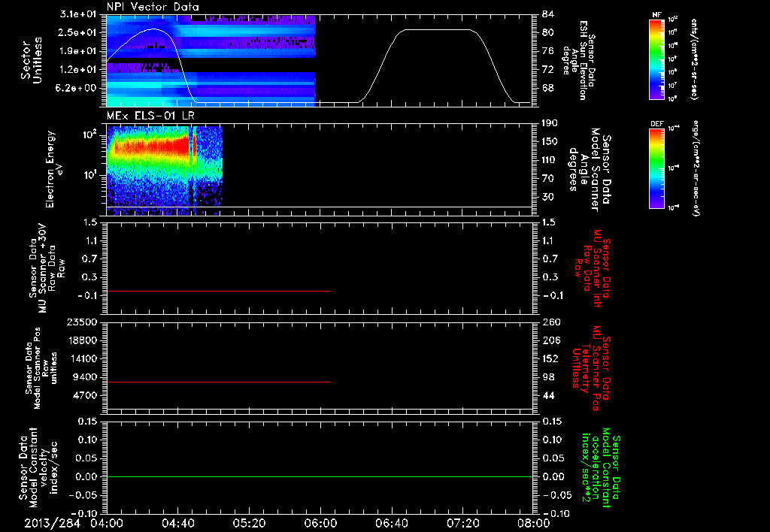Click the "ESH Sun Elevation Angle degree" axis title
The width and height of the screenshot is (770, 532).
coord(578,60)
